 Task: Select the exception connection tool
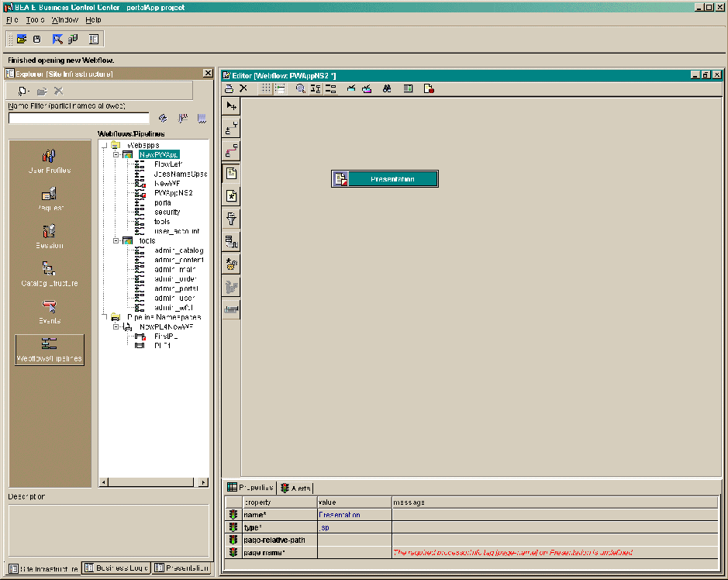pyautogui.click(x=231, y=151)
